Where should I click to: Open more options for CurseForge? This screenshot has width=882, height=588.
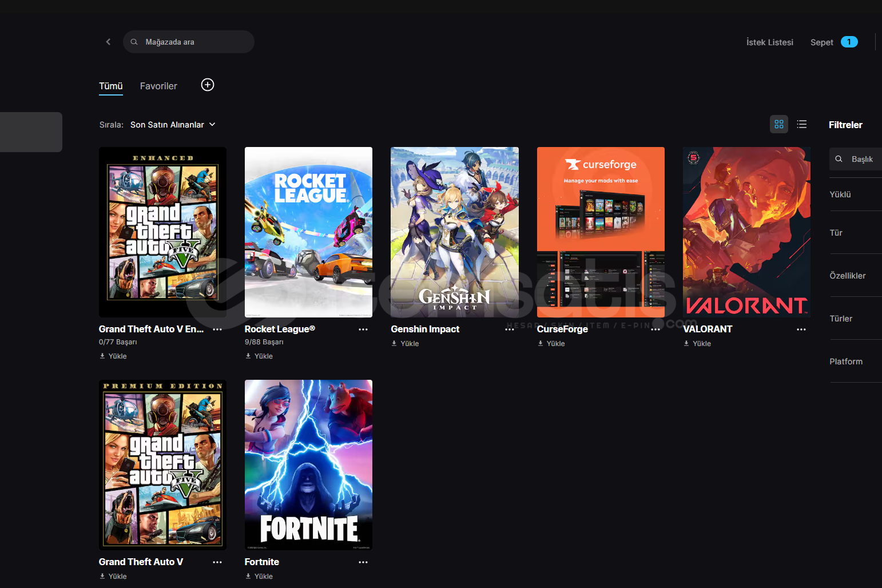coord(655,329)
